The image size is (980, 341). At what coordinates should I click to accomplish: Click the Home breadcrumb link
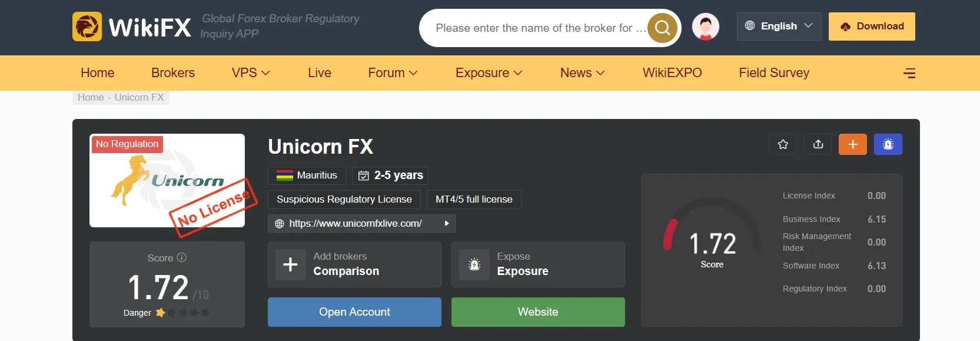91,97
